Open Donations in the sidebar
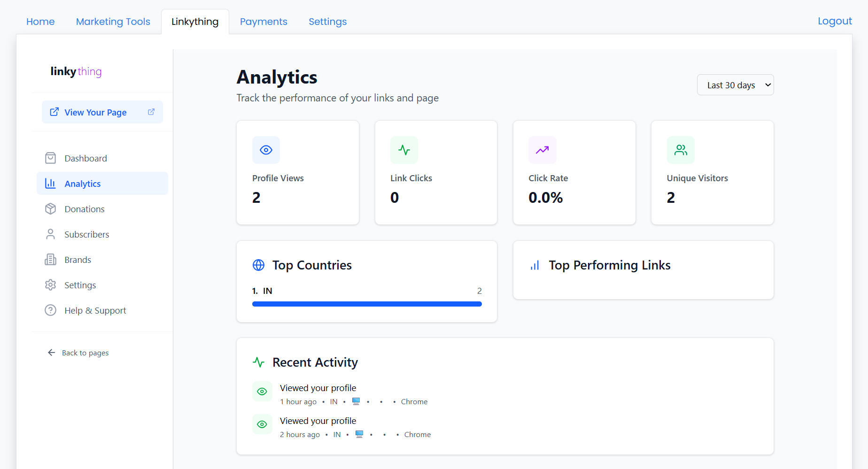Image resolution: width=868 pixels, height=469 pixels. coord(85,209)
